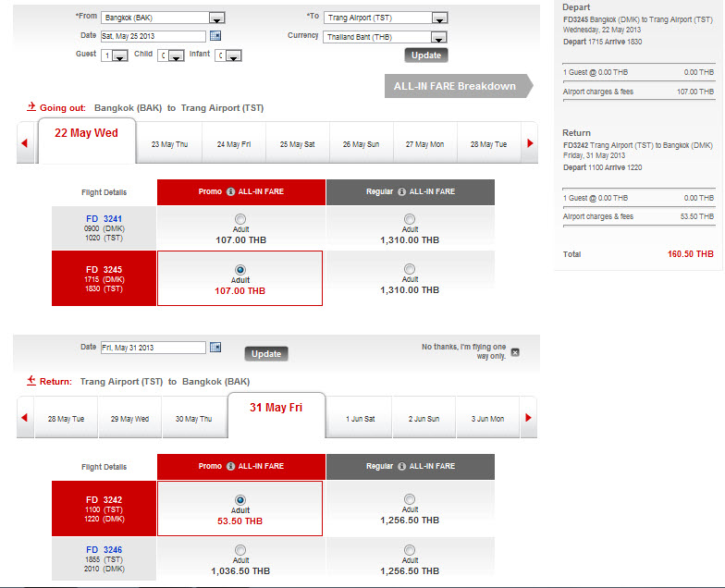Show next return dates with right arrow
725x588 pixels.
click(x=529, y=418)
